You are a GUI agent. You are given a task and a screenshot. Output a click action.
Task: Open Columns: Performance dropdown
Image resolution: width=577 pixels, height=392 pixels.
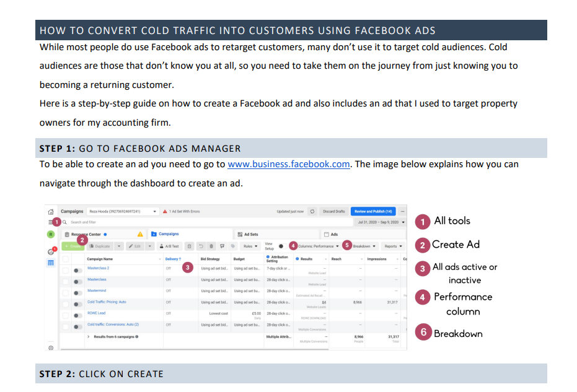[319, 246]
